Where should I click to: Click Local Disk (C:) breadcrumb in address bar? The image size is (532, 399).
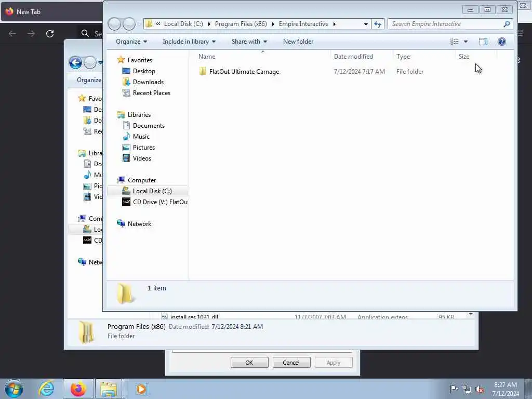tap(183, 24)
